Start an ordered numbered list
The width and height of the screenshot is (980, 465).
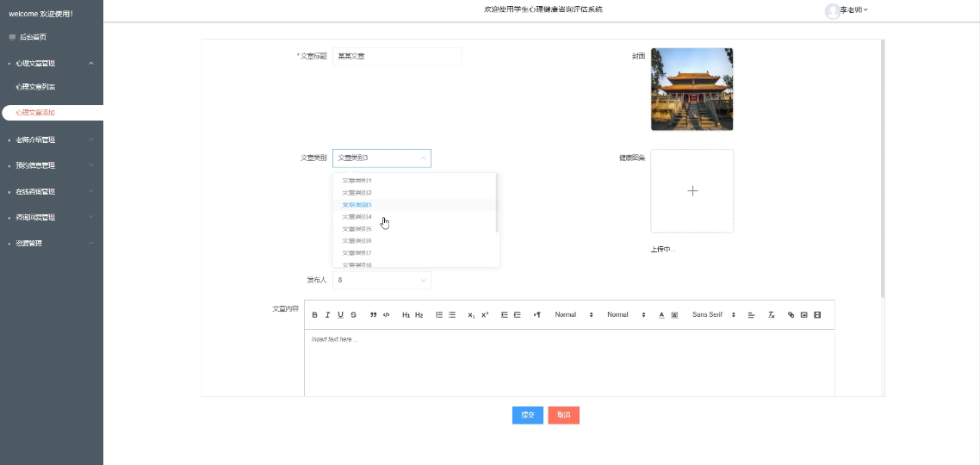tap(438, 315)
